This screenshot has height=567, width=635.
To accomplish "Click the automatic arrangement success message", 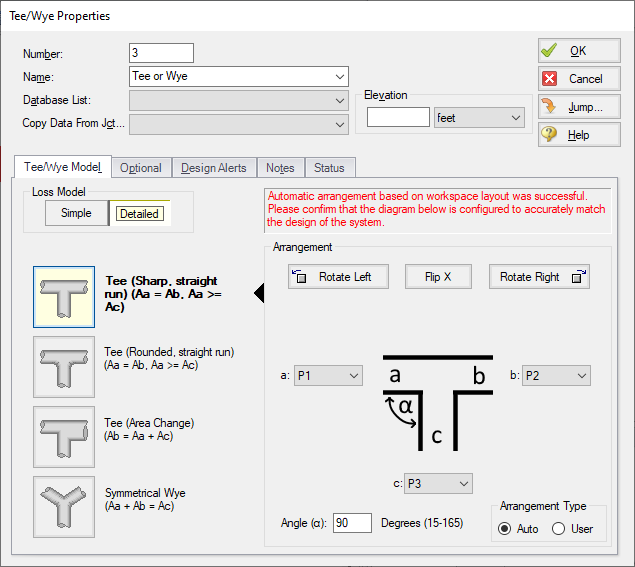I will tap(437, 209).
